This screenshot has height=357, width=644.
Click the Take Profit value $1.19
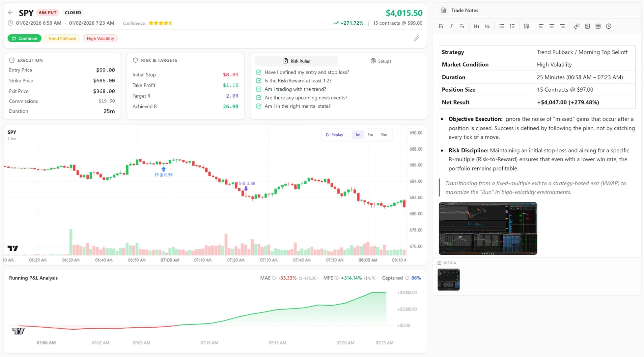(x=230, y=85)
